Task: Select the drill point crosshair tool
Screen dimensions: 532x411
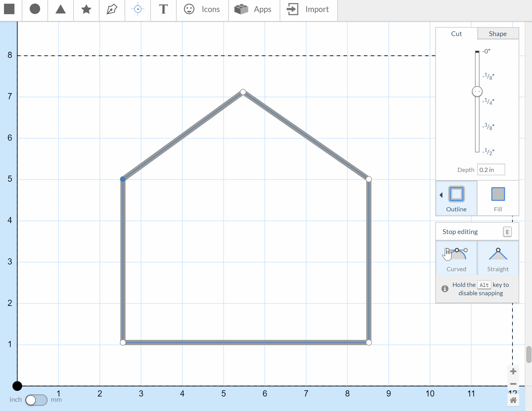Action: coord(137,9)
